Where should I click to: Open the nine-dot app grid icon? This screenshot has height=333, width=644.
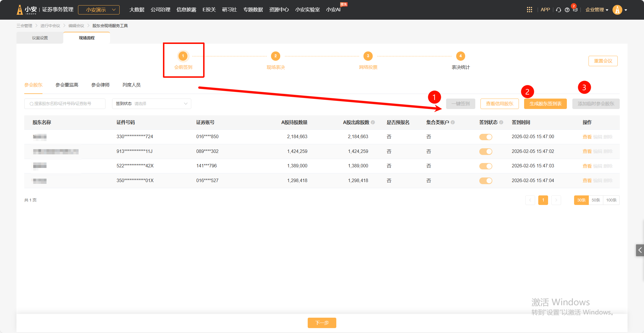(x=529, y=10)
